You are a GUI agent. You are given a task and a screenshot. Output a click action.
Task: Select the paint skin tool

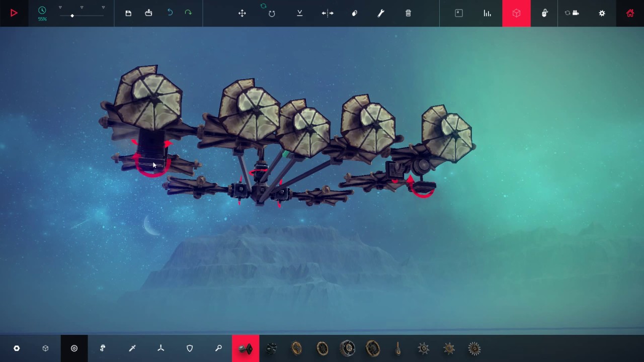(x=354, y=14)
